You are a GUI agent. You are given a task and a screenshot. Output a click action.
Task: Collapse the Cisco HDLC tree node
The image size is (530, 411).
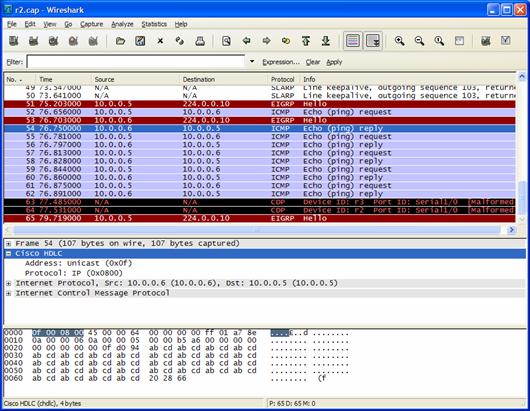point(8,253)
